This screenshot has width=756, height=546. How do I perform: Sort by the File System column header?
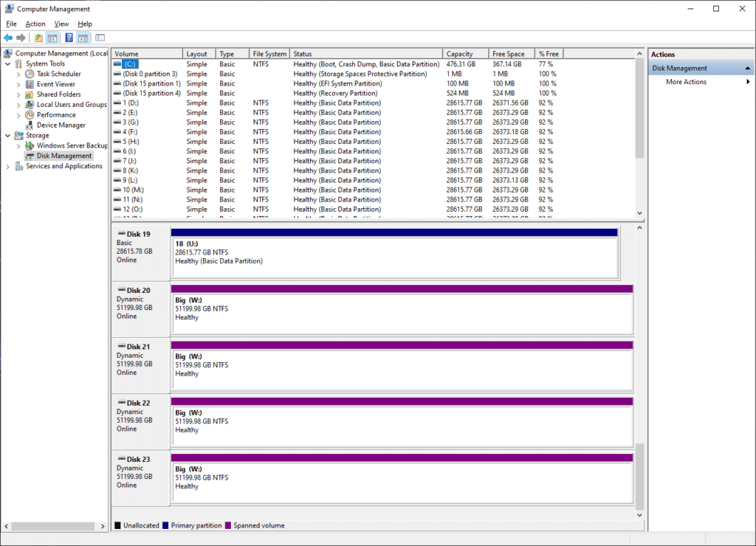tap(269, 53)
